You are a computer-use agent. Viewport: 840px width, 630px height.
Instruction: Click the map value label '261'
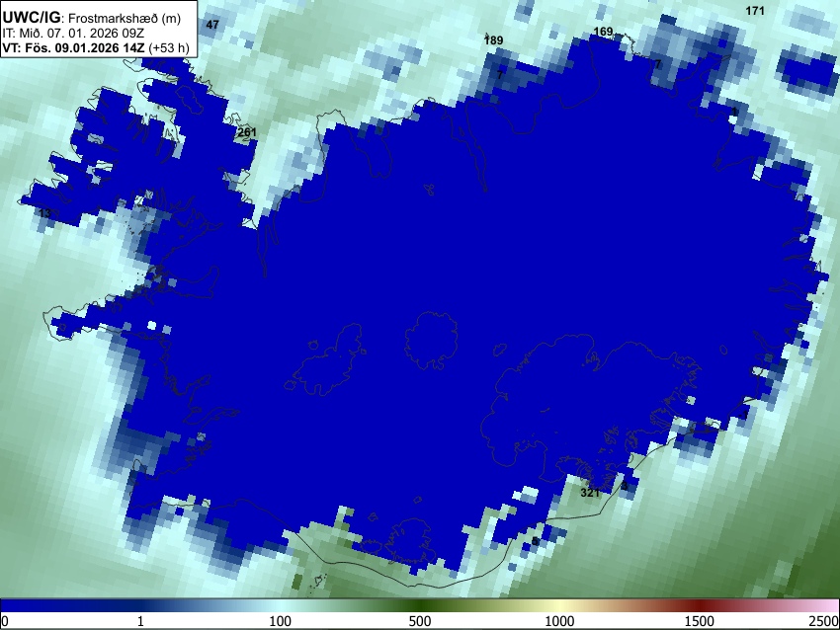pos(247,132)
